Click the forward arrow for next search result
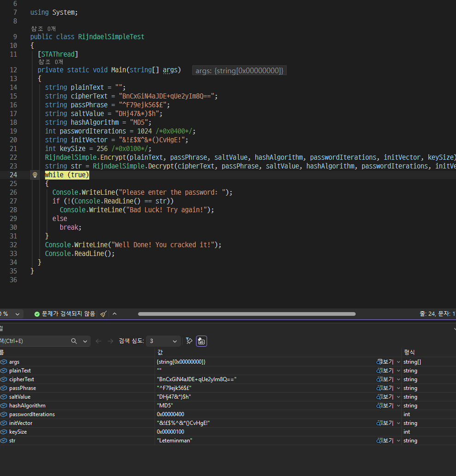Viewport: 456px width, 476px height. [110, 341]
